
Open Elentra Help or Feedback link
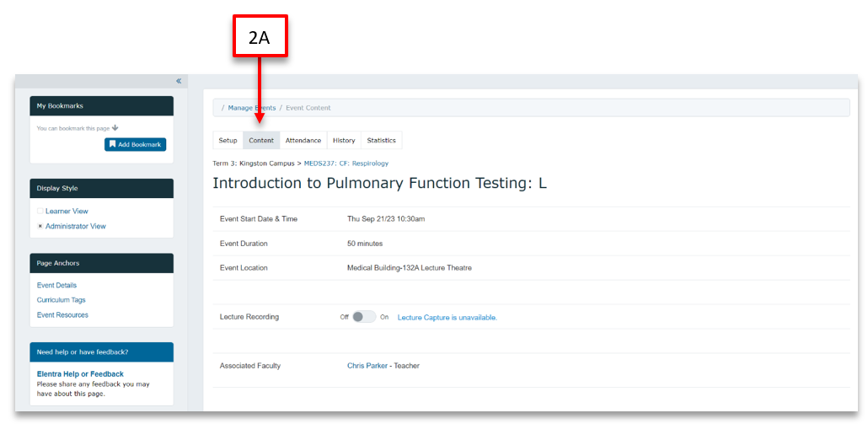(x=80, y=374)
